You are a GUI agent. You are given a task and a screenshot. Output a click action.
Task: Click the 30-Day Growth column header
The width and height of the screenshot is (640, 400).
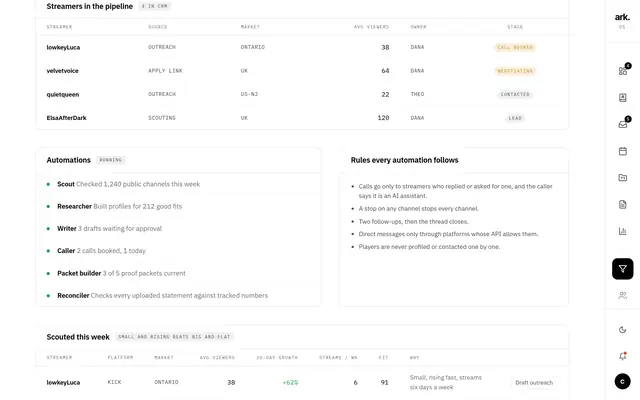pyautogui.click(x=277, y=358)
